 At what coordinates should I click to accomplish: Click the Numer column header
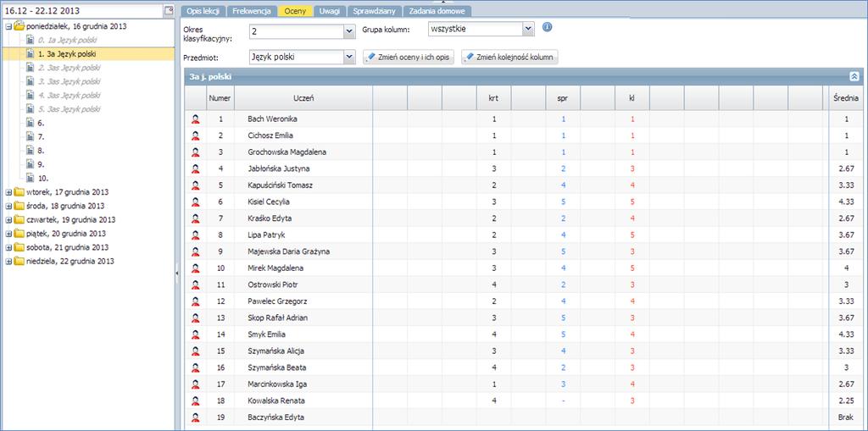[220, 98]
